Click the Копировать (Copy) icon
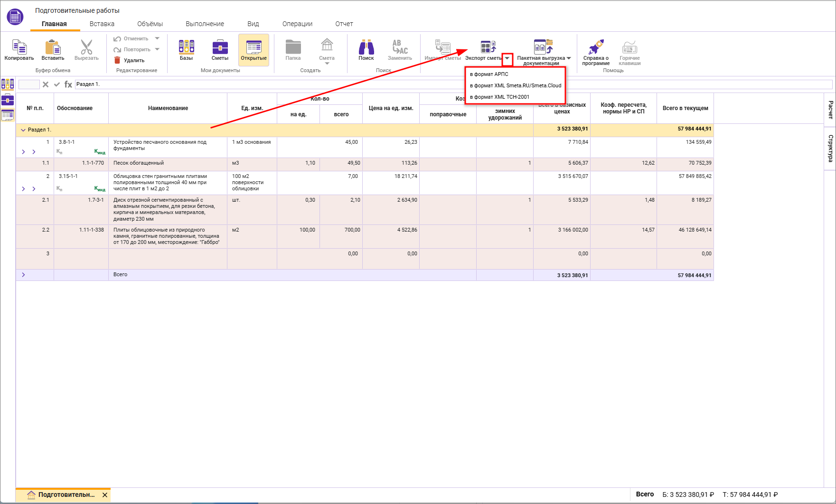 pos(19,47)
